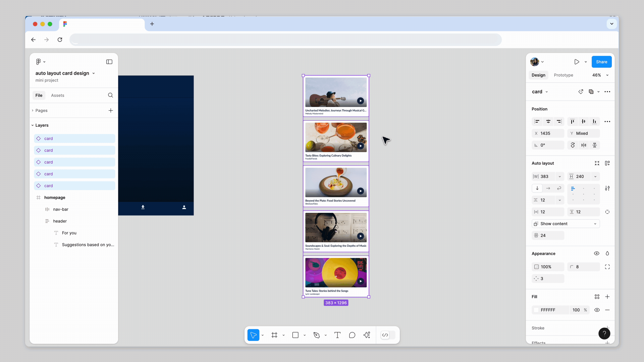Open the Show content clipping dropdown
The image size is (644, 362).
[x=566, y=224]
